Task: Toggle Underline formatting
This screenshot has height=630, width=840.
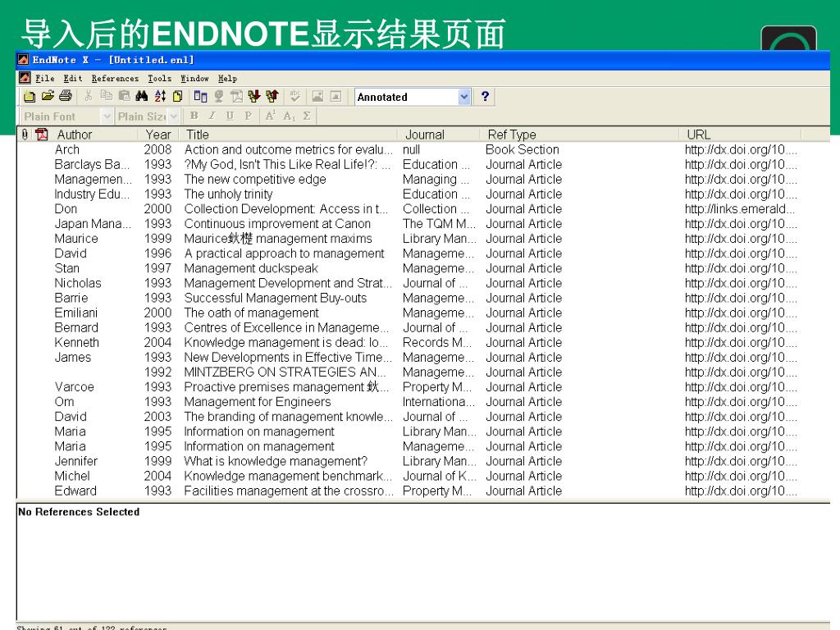Action: [230, 116]
